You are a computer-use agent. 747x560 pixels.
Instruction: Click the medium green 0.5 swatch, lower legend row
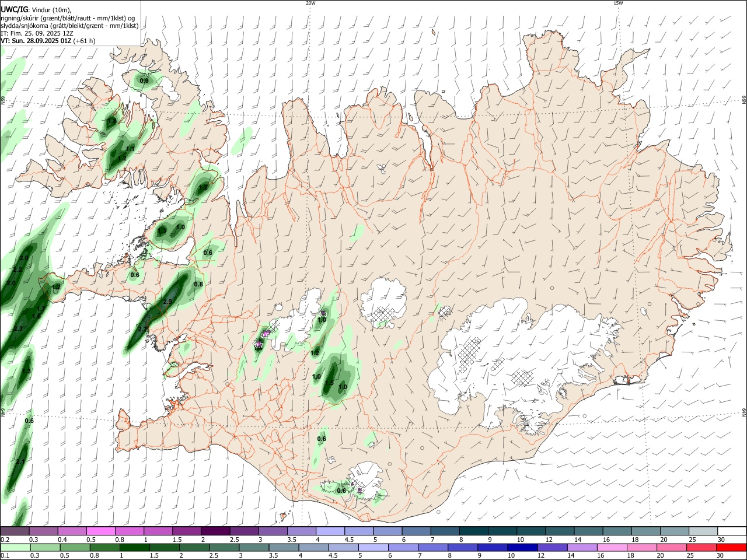[75, 547]
